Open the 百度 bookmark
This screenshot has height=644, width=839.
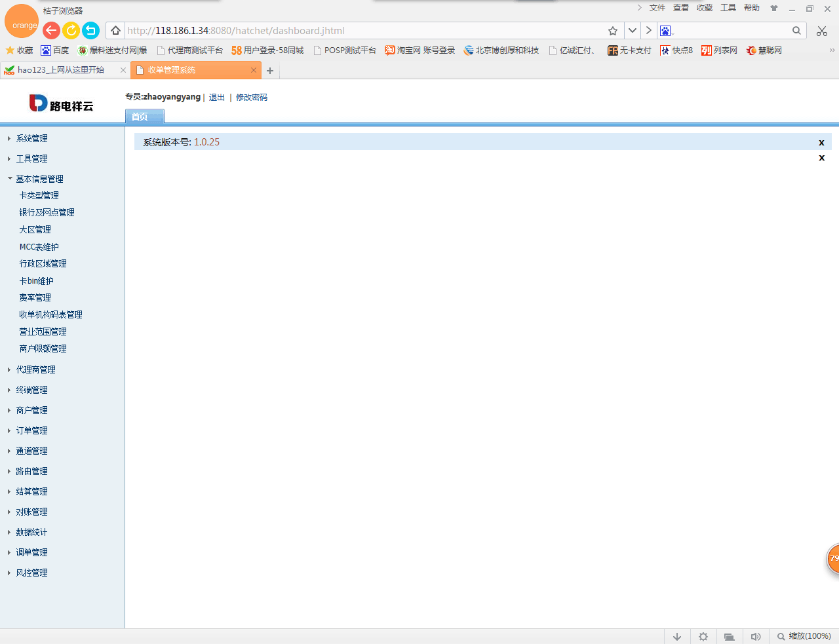pyautogui.click(x=55, y=50)
